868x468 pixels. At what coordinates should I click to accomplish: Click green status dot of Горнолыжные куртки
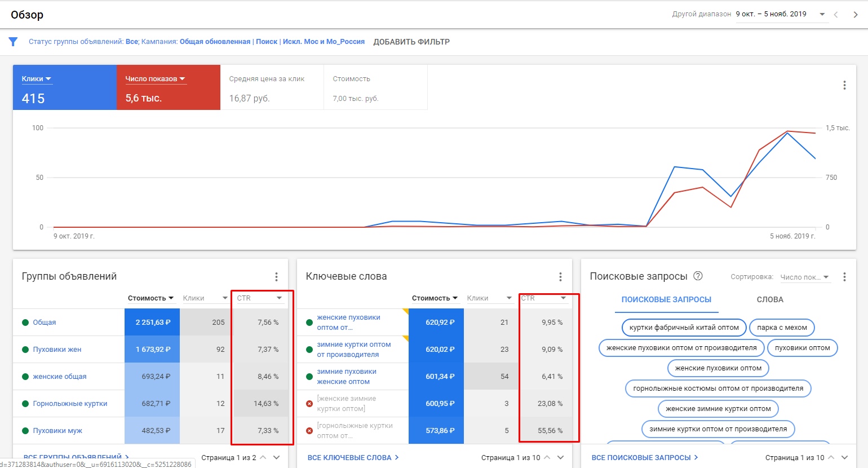pos(25,404)
